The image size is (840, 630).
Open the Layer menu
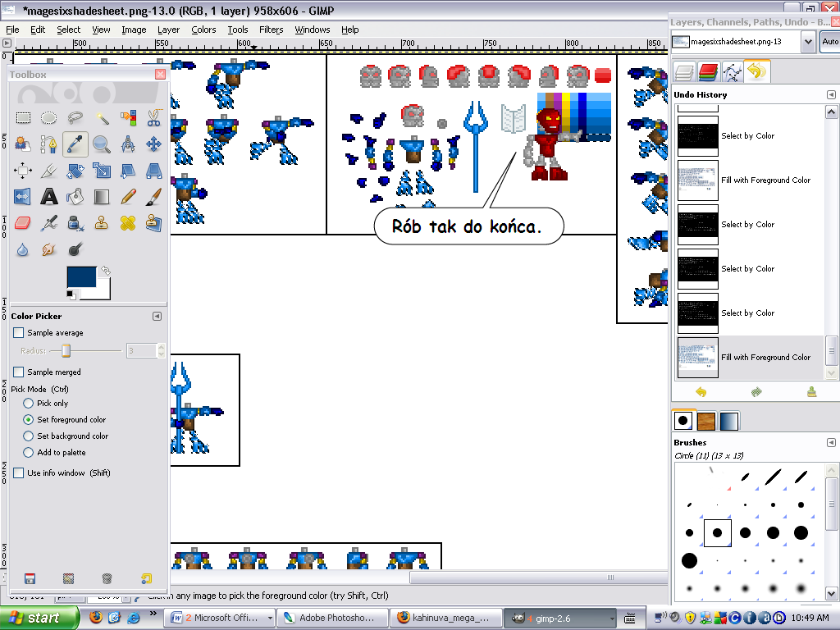click(168, 30)
